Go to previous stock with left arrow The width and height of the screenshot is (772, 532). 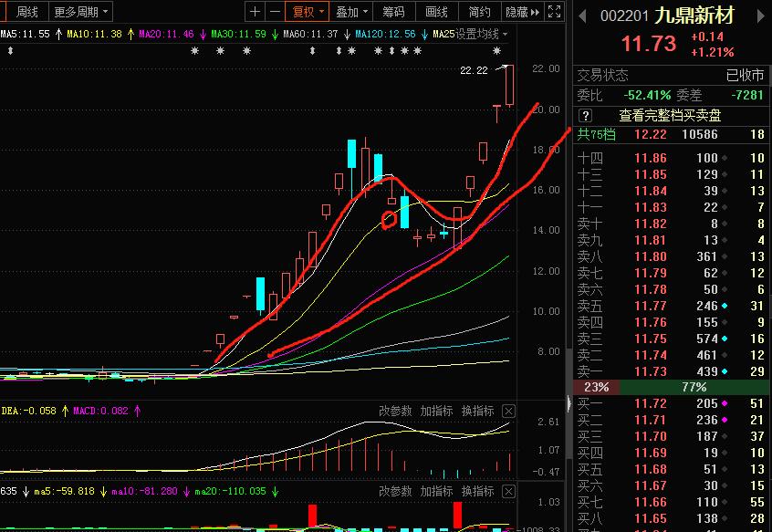pyautogui.click(x=582, y=16)
